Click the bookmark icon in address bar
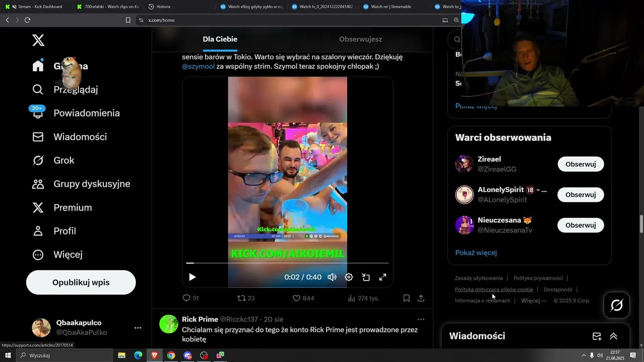This screenshot has width=644, height=362. 128,20
